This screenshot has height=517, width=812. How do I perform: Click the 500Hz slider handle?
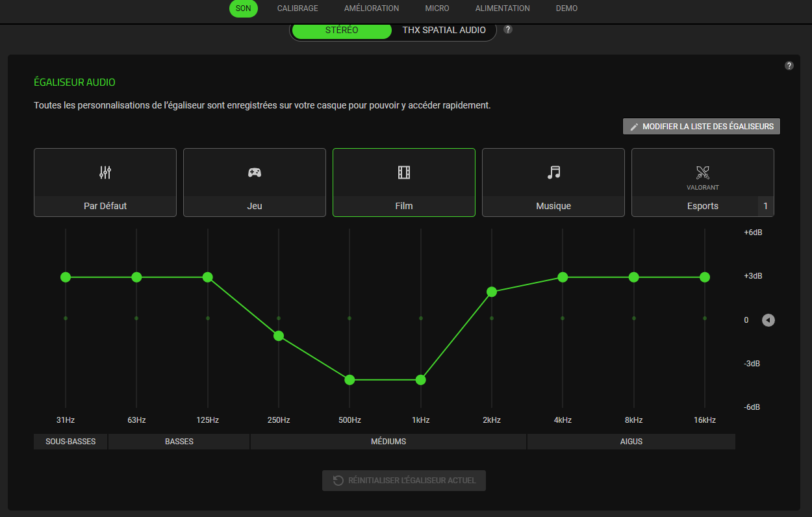[349, 380]
